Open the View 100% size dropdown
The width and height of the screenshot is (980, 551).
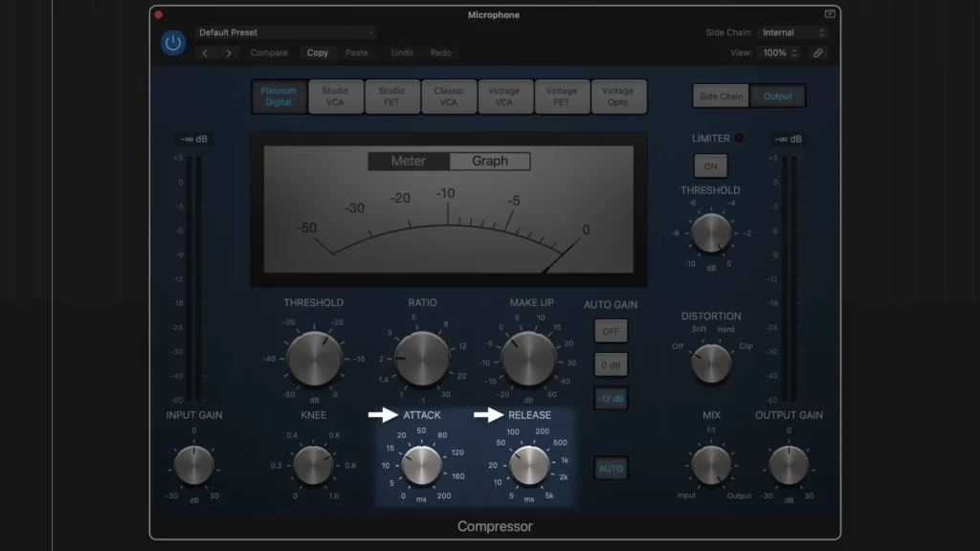[780, 54]
